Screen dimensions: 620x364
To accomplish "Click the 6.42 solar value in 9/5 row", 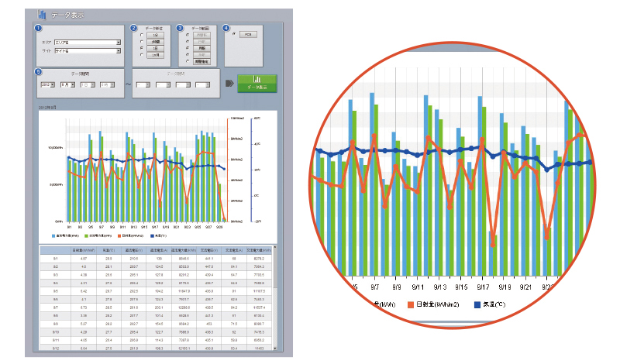I will click(x=84, y=291).
